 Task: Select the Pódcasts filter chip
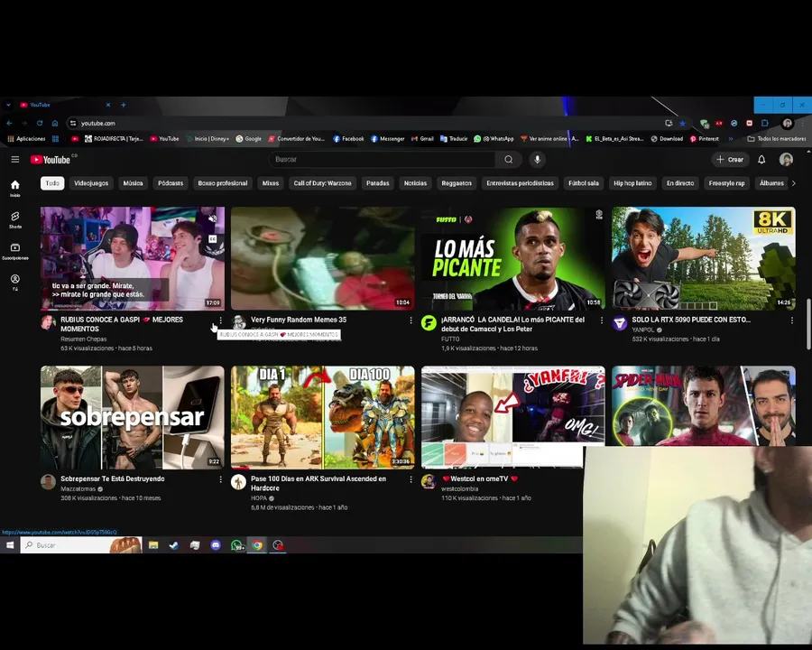point(171,183)
